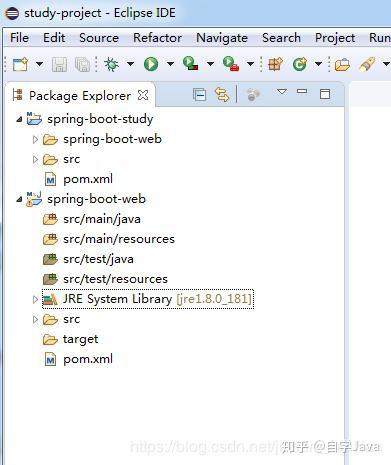
Task: Click the JRE System Library books icon
Action: point(50,299)
